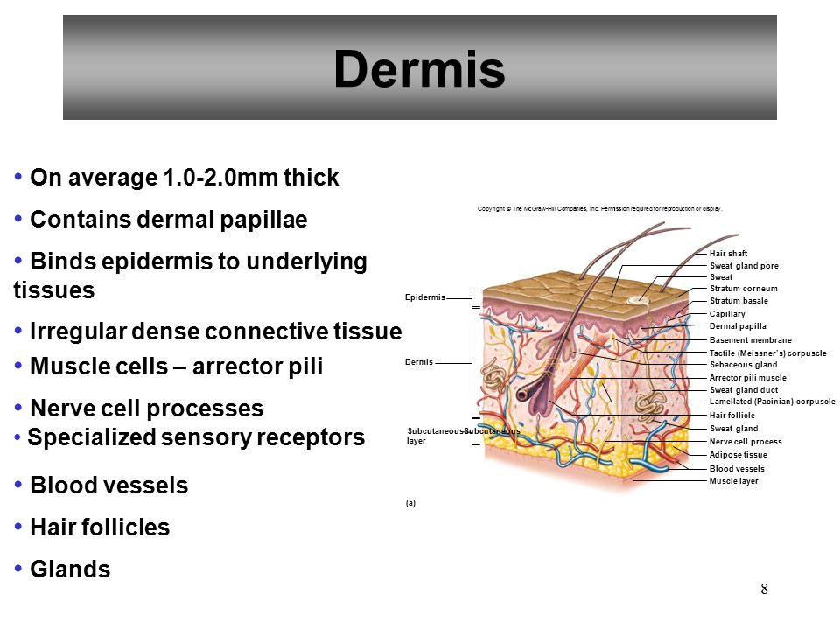Click 'Specialized sensory receptors' text
This screenshot has height=630, width=840.
pyautogui.click(x=196, y=437)
